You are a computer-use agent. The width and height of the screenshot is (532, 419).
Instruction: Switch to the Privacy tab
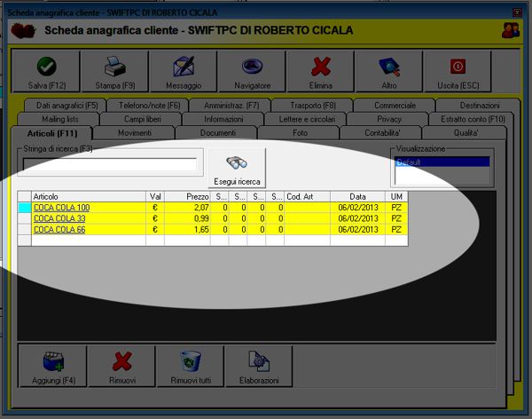tap(389, 119)
